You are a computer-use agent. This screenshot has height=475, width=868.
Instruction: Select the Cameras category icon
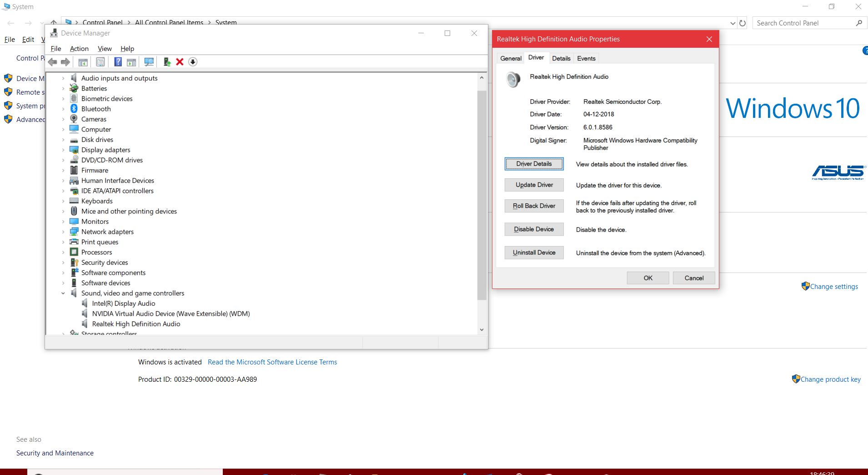click(74, 119)
